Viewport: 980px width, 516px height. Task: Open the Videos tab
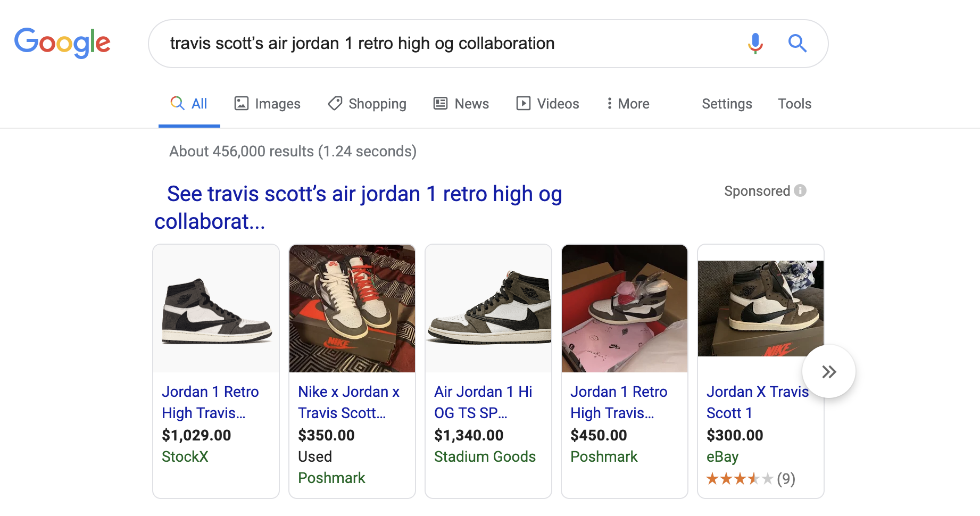[x=547, y=104]
